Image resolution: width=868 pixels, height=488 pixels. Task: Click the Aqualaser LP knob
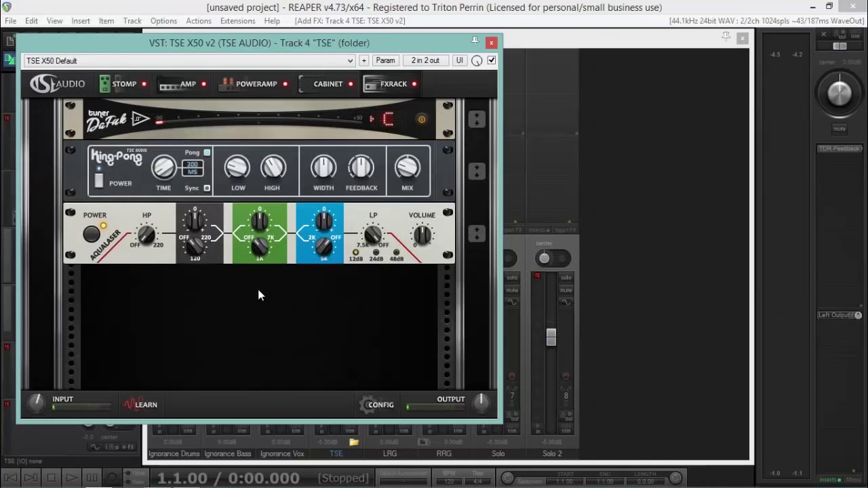click(372, 235)
